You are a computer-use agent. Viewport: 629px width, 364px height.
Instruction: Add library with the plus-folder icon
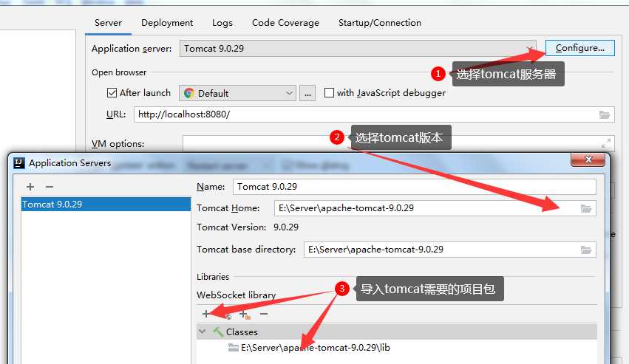coord(245,315)
